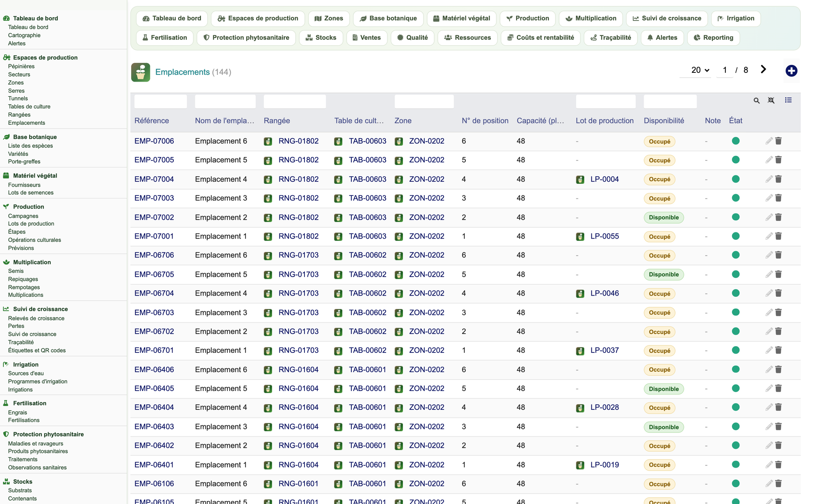This screenshot has height=504, width=815.
Task: Clear filters with the crossed magnifier icon
Action: 771,100
